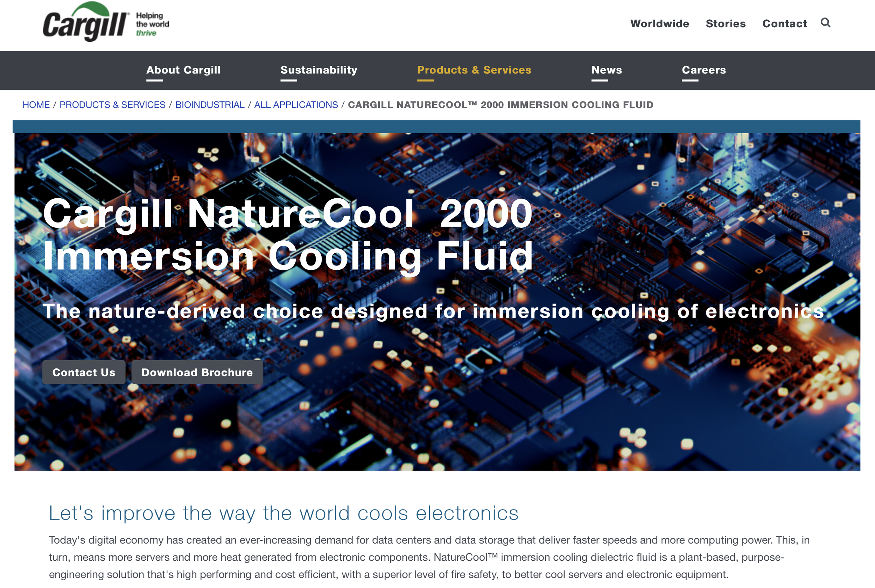The image size is (875, 588).
Task: Explore Careers at Cargill
Action: [x=703, y=70]
